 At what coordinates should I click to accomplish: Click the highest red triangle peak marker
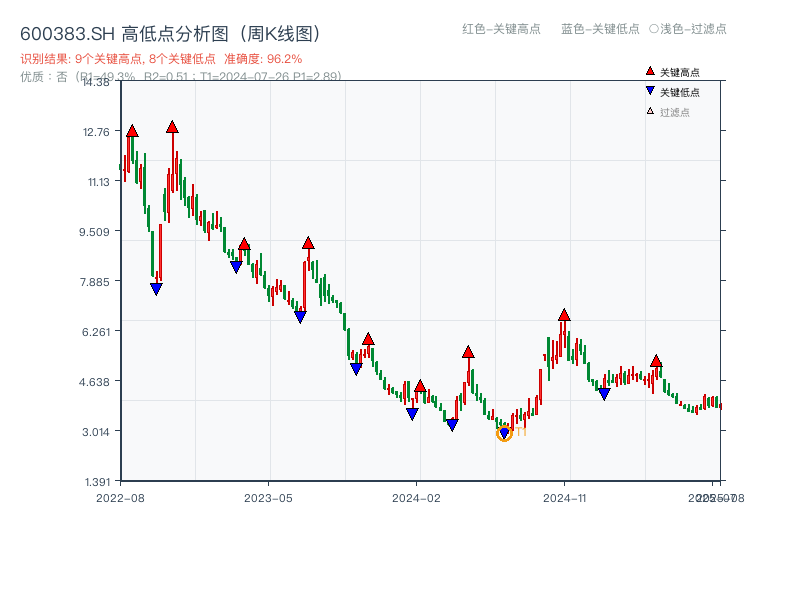pyautogui.click(x=174, y=127)
